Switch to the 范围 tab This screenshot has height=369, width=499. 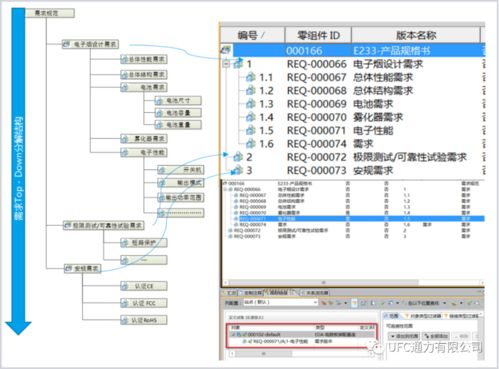coord(392,315)
